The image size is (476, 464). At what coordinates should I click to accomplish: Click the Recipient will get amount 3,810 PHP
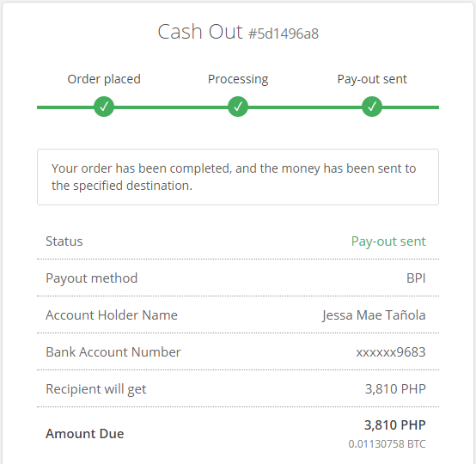(395, 389)
